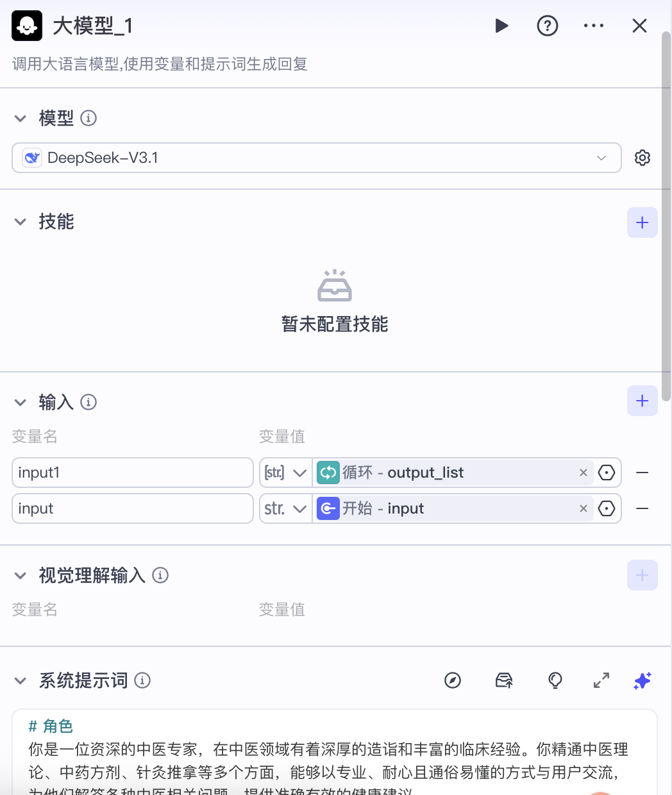This screenshot has width=672, height=795.
Task: Collapse the 视觉理解输入 section
Action: coord(21,576)
